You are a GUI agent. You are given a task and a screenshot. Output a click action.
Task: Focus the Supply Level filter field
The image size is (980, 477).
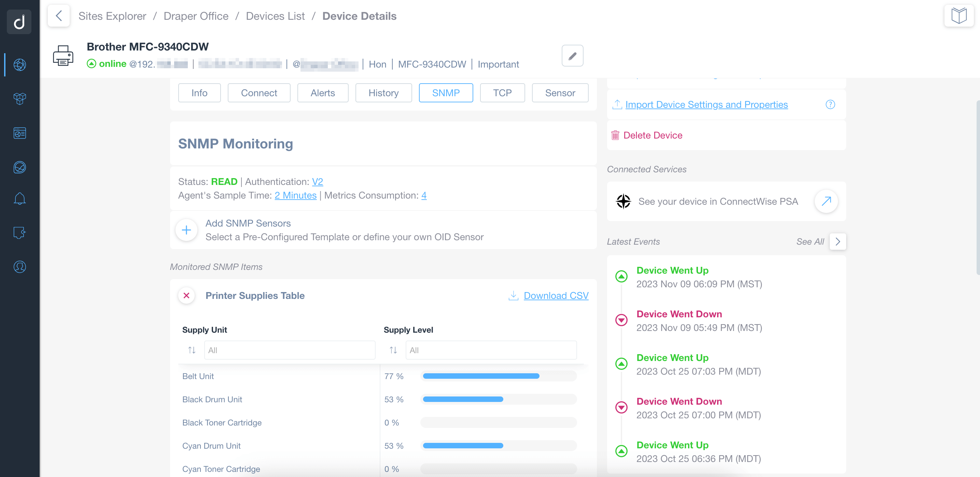[x=491, y=350]
